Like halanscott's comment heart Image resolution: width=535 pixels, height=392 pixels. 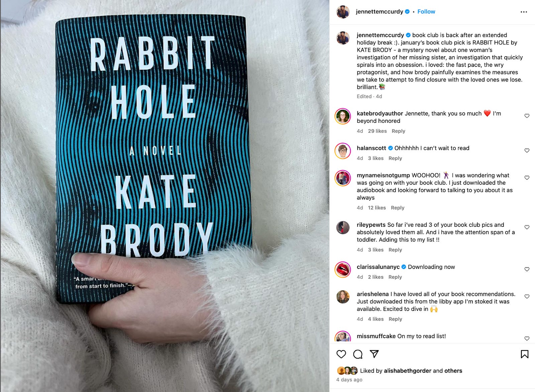(x=527, y=151)
